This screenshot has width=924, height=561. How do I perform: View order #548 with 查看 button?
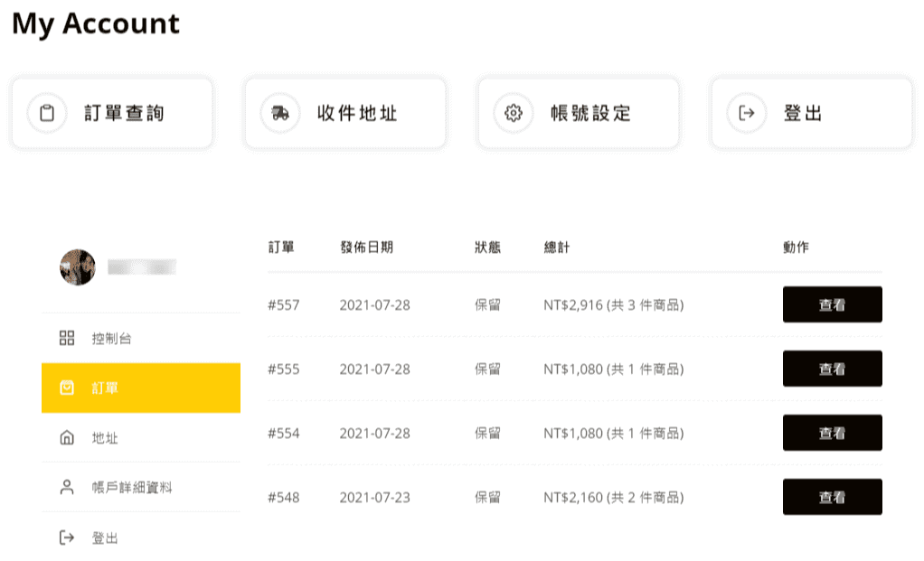[x=832, y=497]
